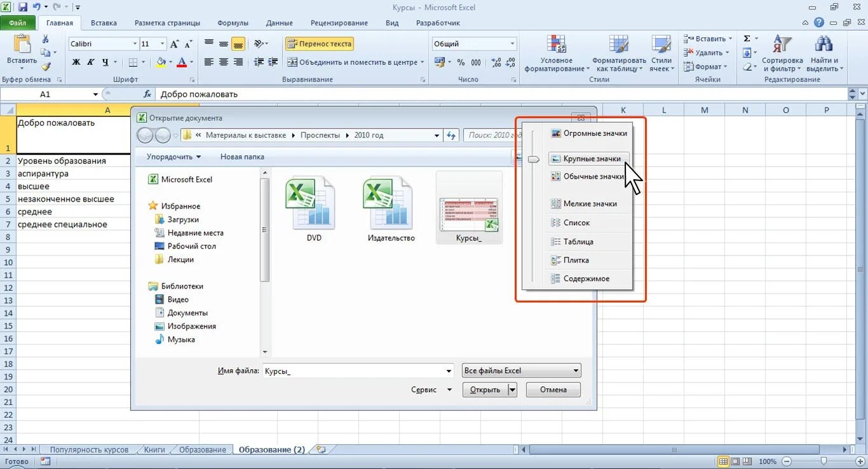The image size is (868, 469).
Task: Switch to the Рецензирование tab
Action: 339,23
